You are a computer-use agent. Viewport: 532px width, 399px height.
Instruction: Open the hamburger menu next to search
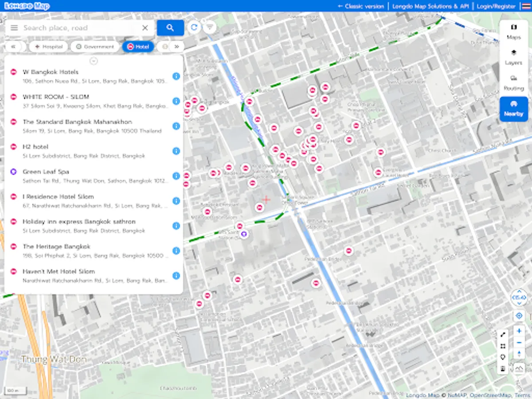click(15, 27)
